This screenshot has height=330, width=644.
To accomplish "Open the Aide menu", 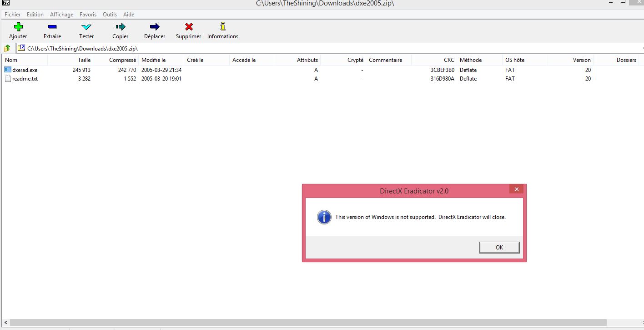I will [x=129, y=15].
